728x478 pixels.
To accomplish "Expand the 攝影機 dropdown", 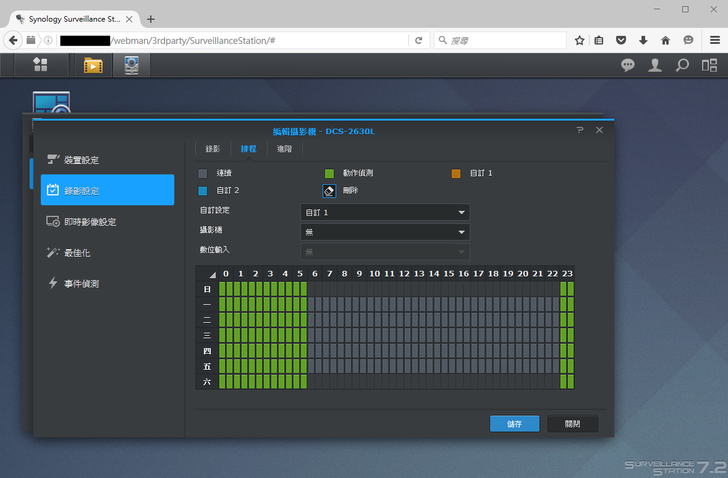I will click(385, 232).
